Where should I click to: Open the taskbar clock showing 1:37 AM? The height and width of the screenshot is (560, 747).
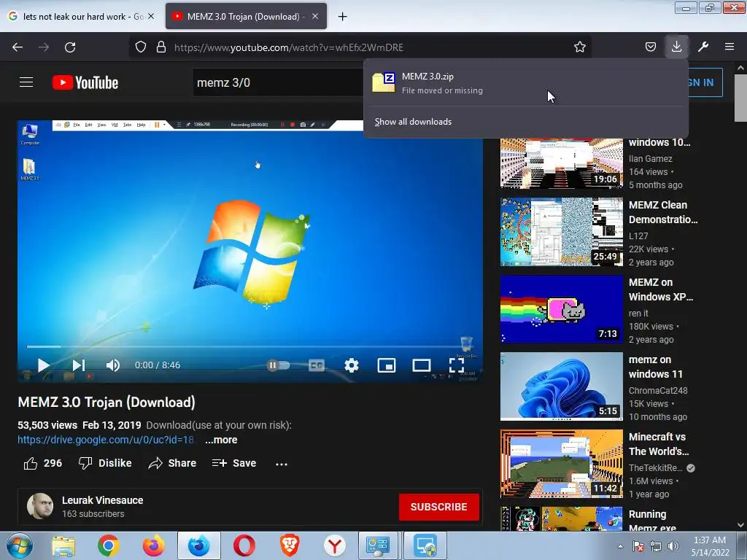[x=710, y=546]
